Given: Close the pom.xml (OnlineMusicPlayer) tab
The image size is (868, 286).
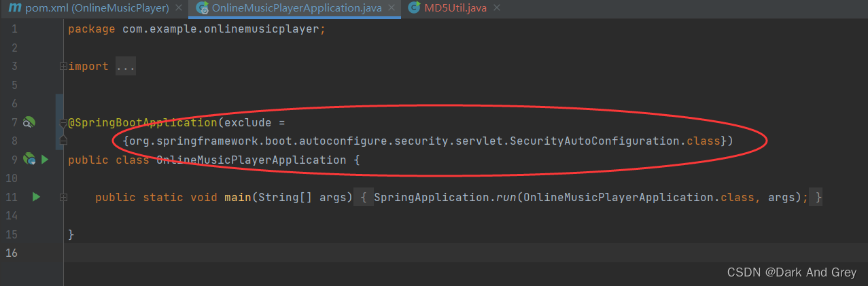Looking at the screenshot, I should pos(178,8).
